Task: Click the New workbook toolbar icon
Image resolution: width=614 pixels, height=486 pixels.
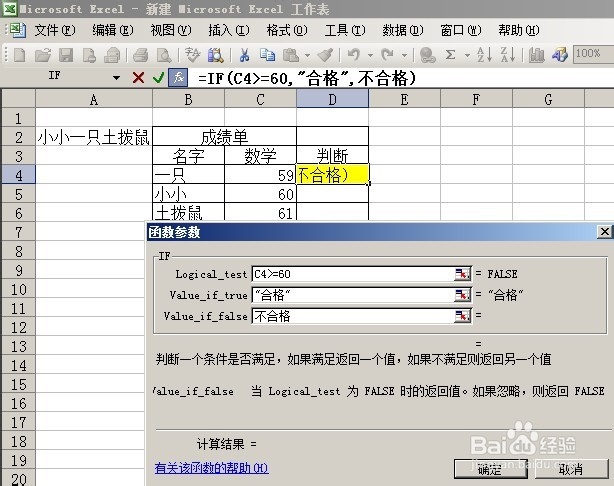Action: [19, 55]
